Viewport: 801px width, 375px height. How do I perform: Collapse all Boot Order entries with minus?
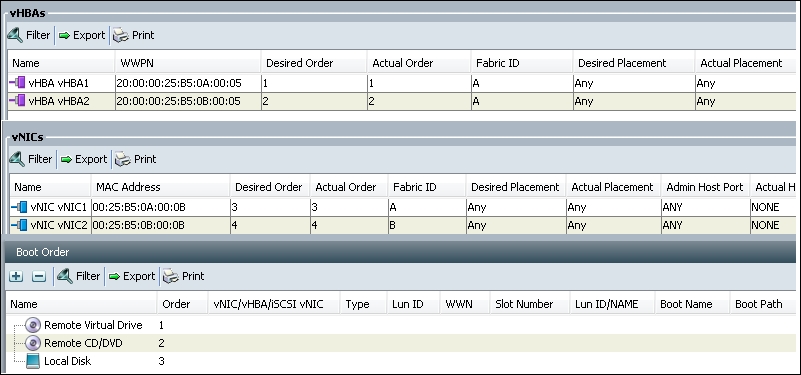pos(39,276)
